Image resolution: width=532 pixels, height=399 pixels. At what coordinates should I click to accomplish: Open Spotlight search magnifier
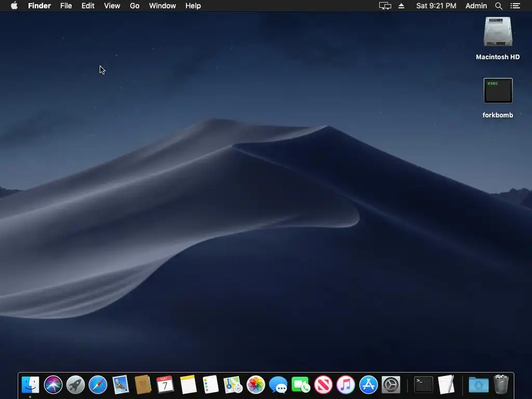[498, 6]
